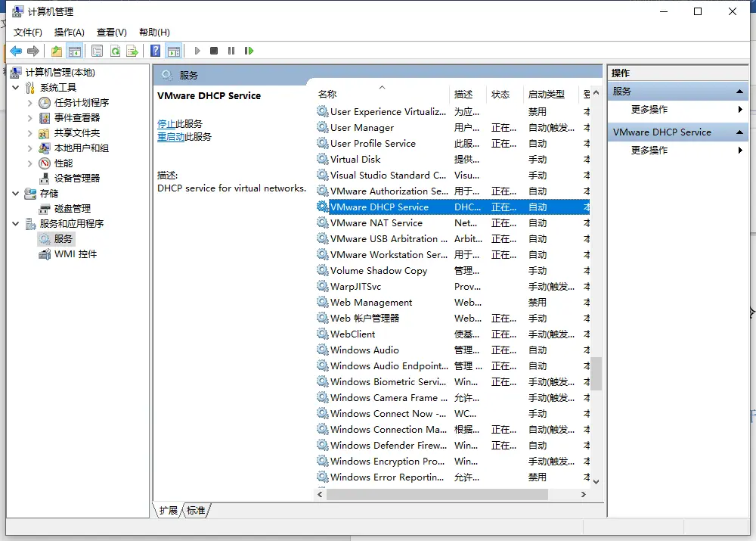This screenshot has width=756, height=541.
Task: Sort by the 描述 column header
Action: click(469, 94)
